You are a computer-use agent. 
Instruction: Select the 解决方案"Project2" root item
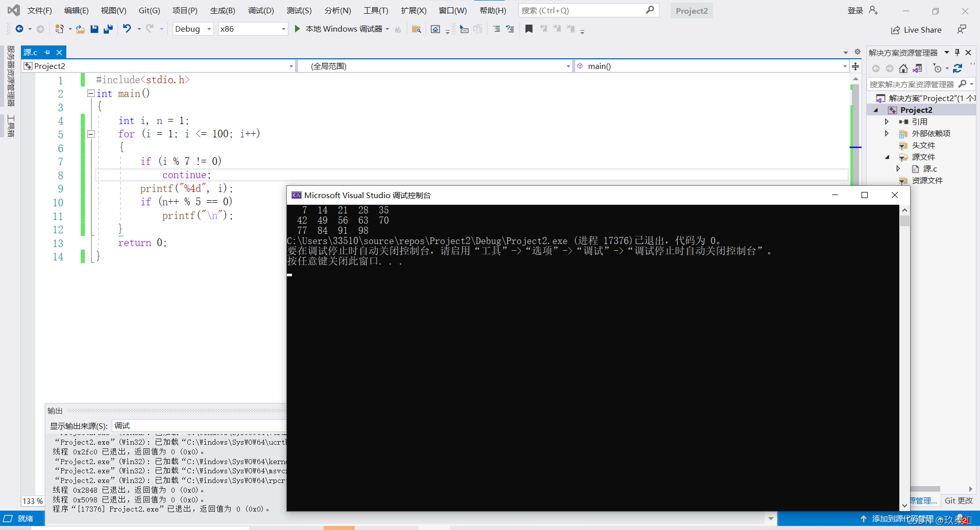[932, 98]
